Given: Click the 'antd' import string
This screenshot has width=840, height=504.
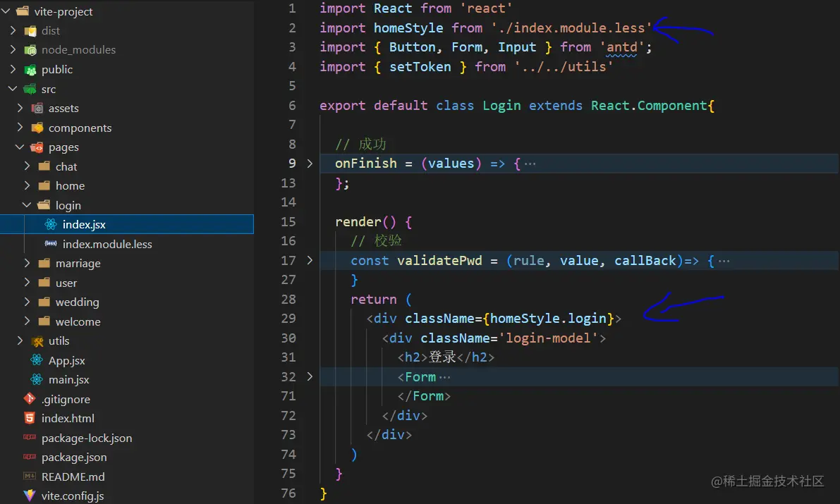Looking at the screenshot, I should coord(621,47).
